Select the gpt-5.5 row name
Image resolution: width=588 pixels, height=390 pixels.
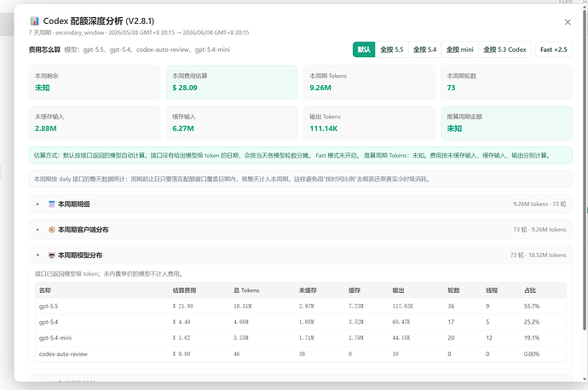49,306
